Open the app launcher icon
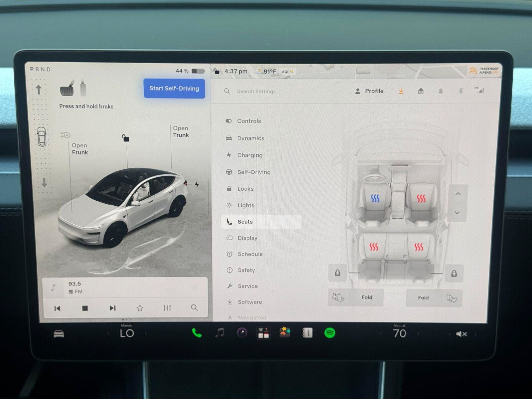532x399 pixels. [263, 332]
